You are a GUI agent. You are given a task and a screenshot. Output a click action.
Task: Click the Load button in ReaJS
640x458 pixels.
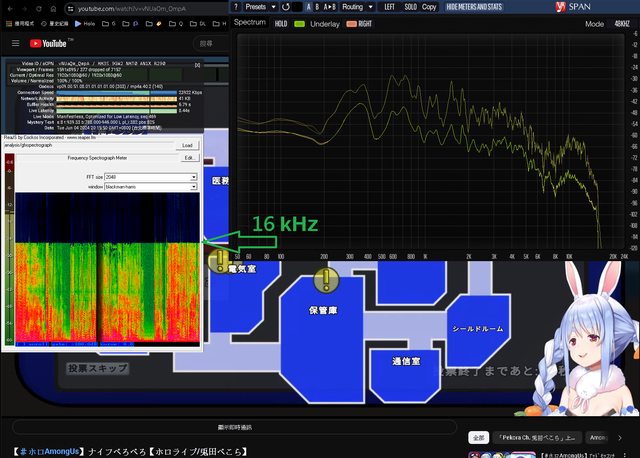click(x=187, y=145)
